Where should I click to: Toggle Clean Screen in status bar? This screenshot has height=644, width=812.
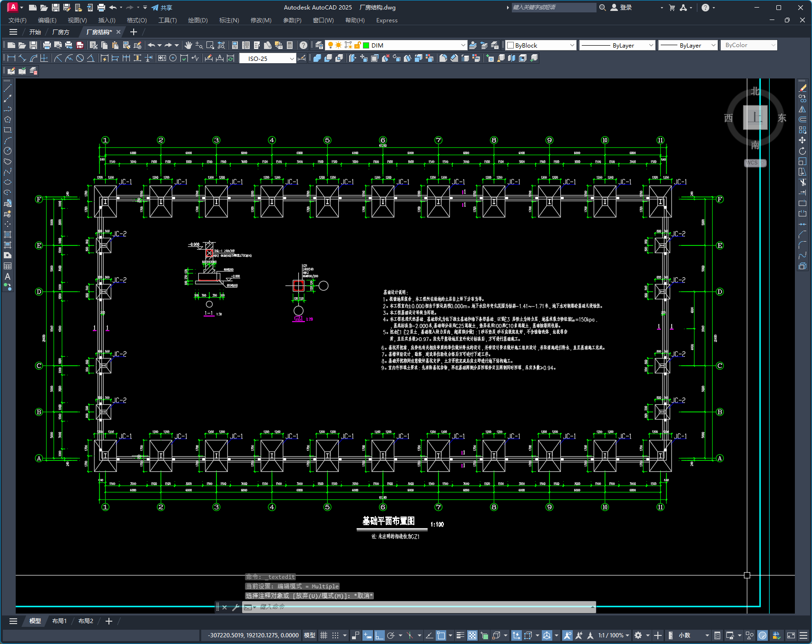(x=791, y=635)
